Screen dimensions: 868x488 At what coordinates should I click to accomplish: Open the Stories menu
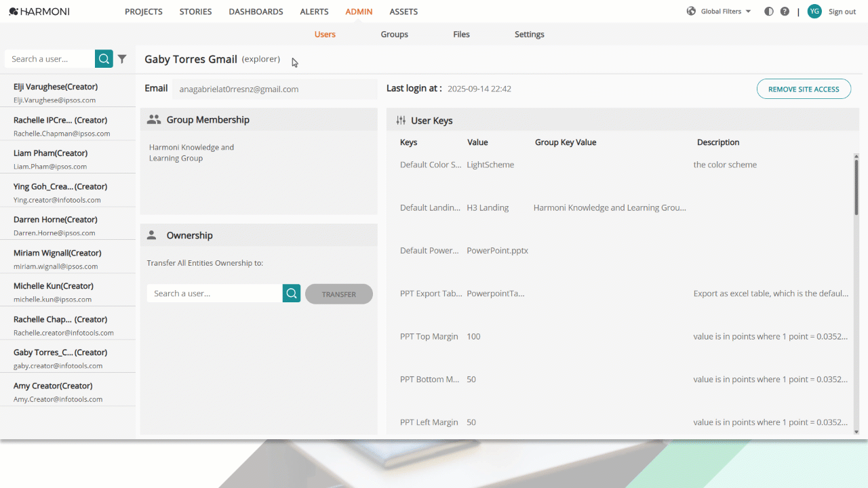point(196,12)
